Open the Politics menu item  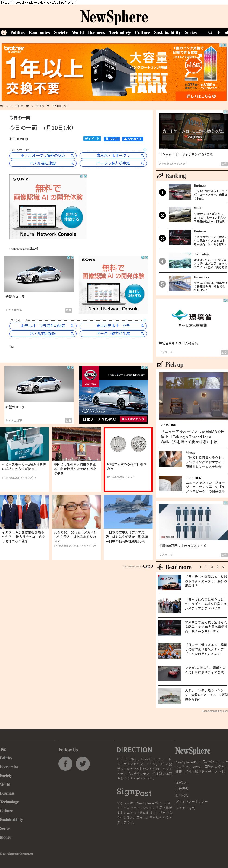pos(17,33)
